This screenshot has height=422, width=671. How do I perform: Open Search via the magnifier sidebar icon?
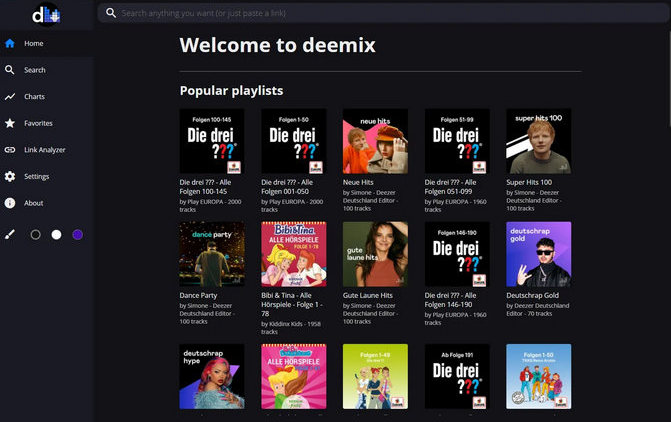[x=10, y=70]
